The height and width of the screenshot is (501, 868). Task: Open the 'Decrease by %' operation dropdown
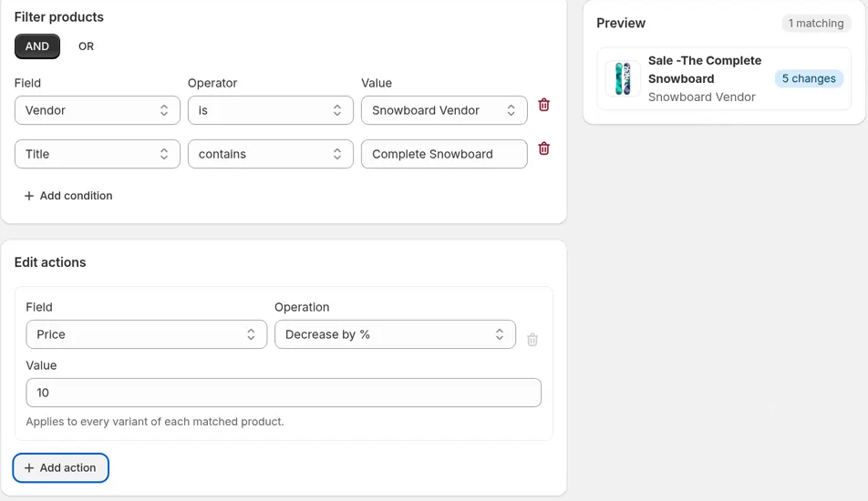395,334
